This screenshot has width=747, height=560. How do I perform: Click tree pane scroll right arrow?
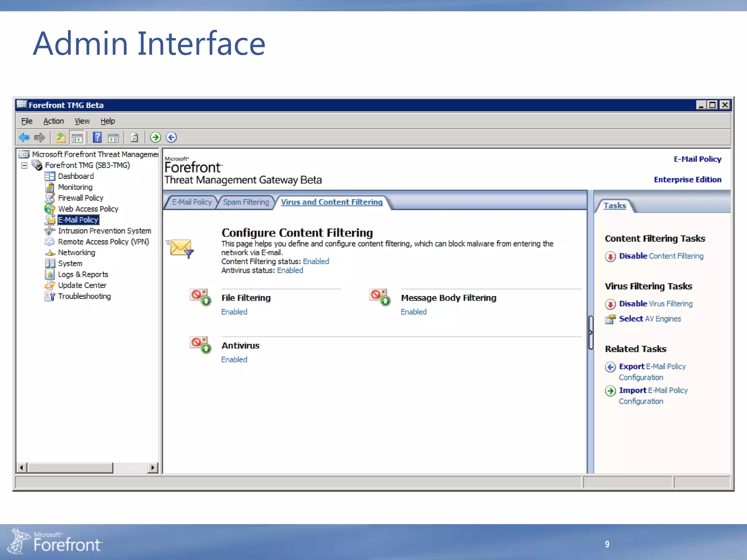pyautogui.click(x=152, y=467)
